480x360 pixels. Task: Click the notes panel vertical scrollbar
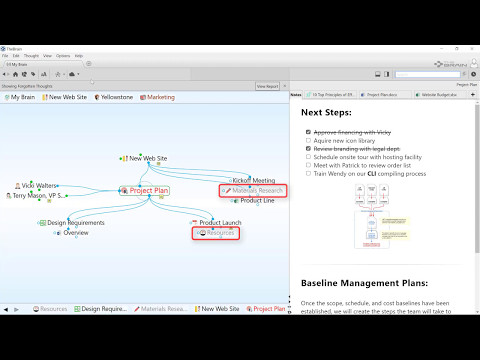click(477, 178)
